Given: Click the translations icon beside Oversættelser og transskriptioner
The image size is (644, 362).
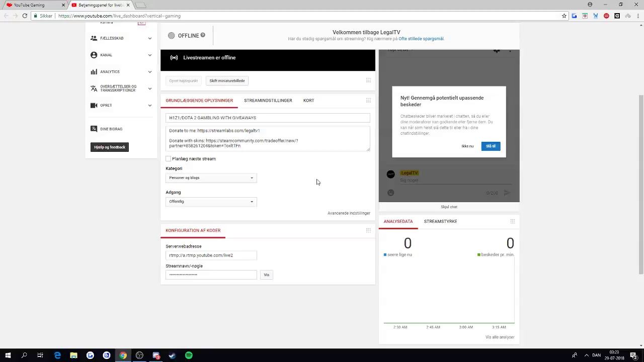Looking at the screenshot, I should pos(94,88).
